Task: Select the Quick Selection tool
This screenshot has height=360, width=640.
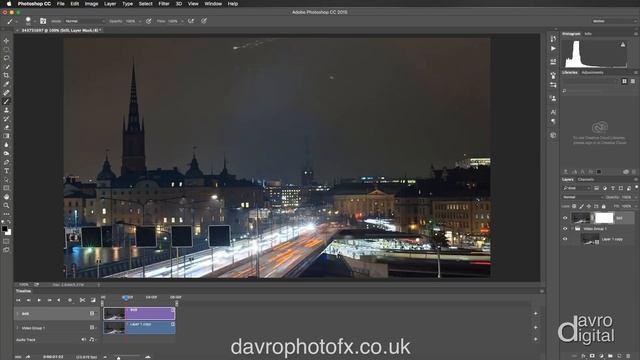Action: pyautogui.click(x=6, y=67)
